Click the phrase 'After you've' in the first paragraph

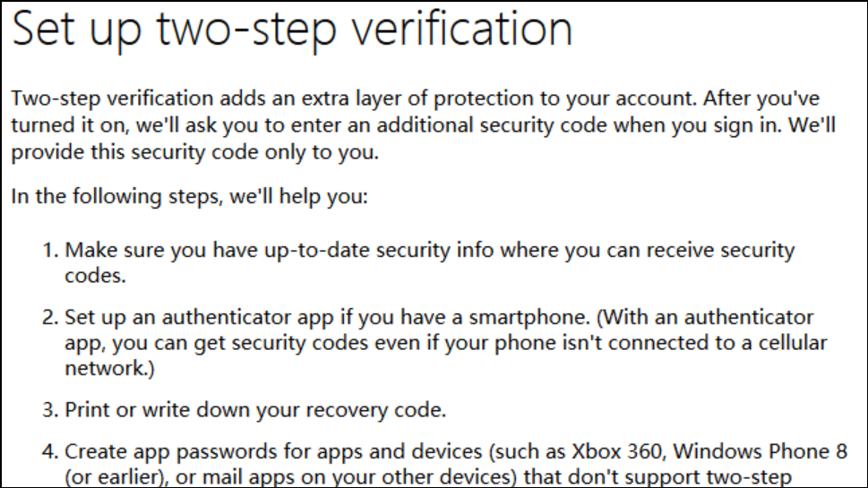[x=761, y=98]
